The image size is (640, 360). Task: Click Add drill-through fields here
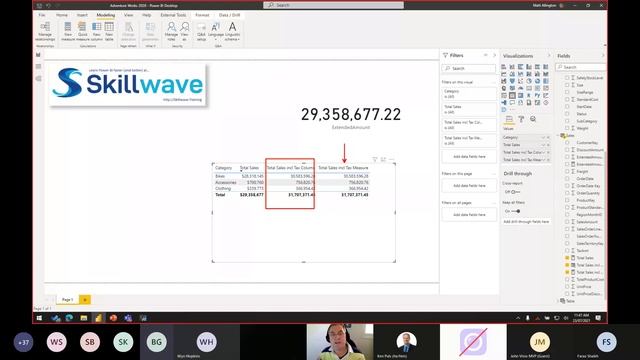coord(526,222)
